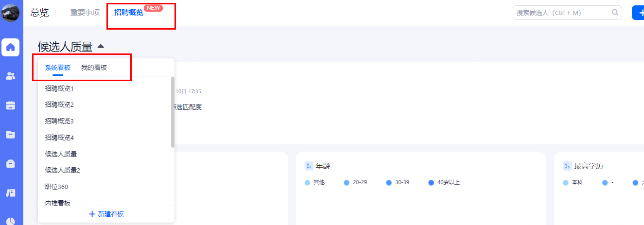Click the home icon in sidebar
644x225 pixels.
(10, 47)
